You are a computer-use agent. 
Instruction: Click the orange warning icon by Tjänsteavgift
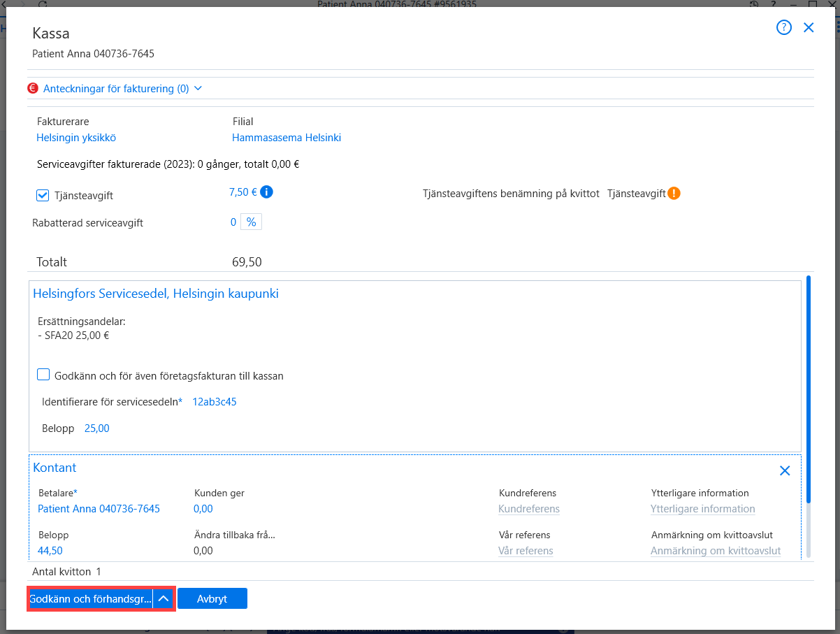674,194
